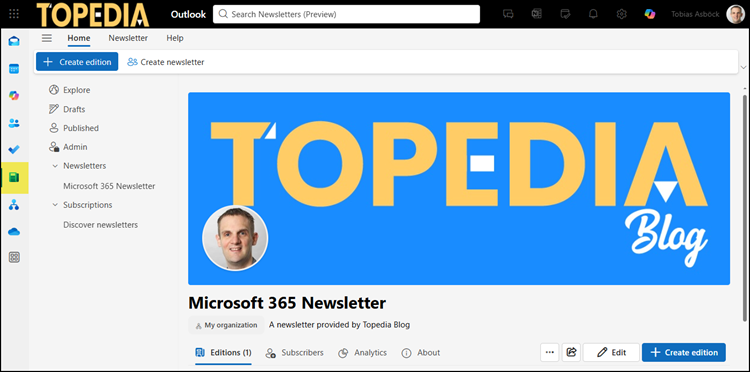Open the settings gear

pyautogui.click(x=621, y=14)
